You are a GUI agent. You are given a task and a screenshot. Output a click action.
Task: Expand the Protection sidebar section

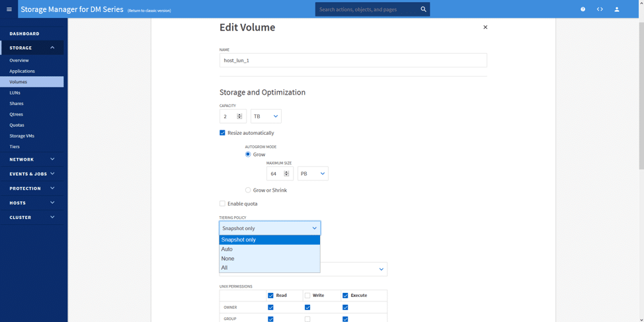click(52, 188)
